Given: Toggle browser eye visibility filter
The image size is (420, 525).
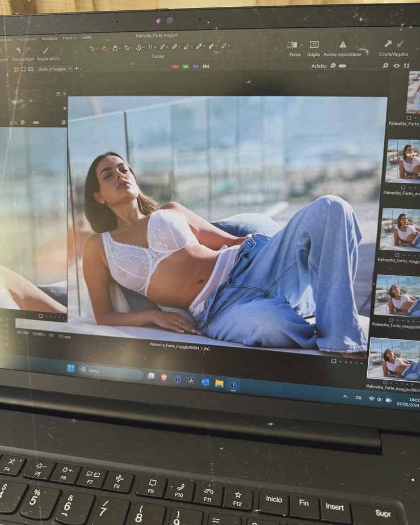Looking at the screenshot, I should pos(397,66).
